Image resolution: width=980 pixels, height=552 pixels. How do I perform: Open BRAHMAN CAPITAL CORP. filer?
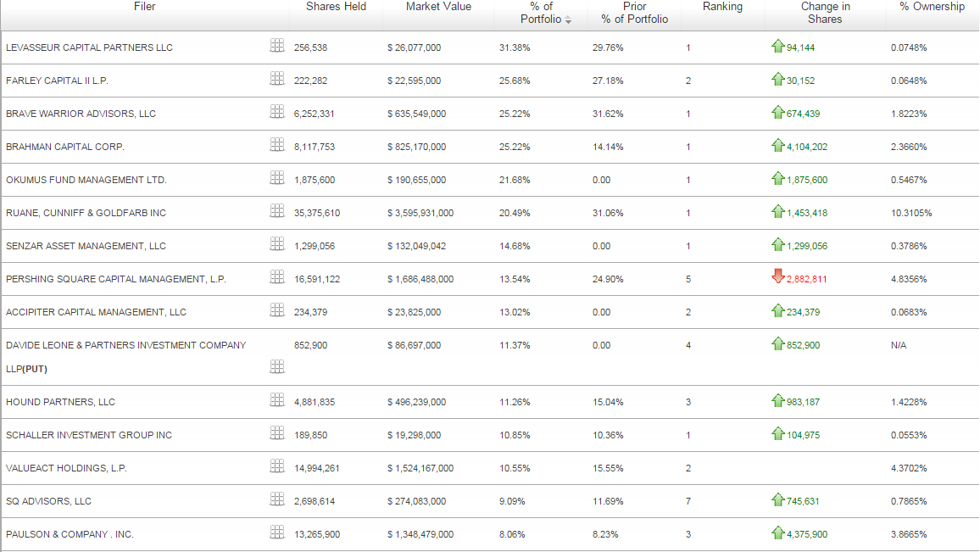[65, 147]
